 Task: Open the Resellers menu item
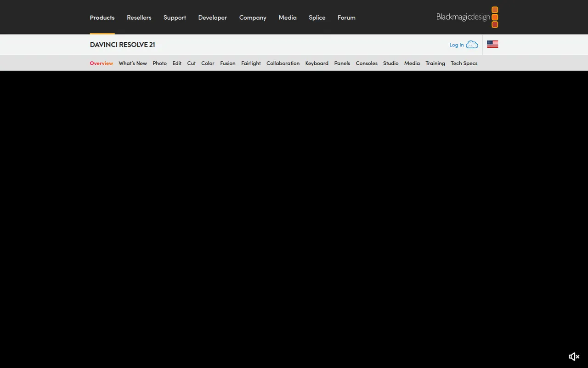click(139, 17)
